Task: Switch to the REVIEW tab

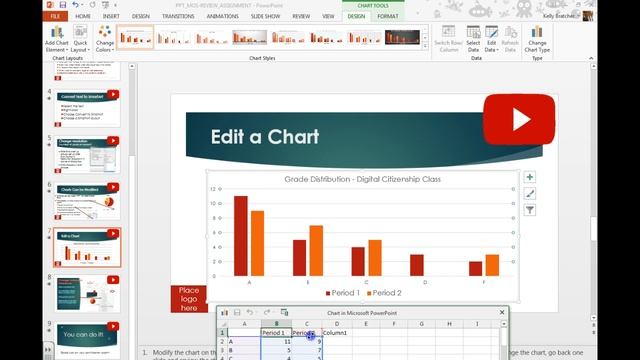Action: click(301, 16)
